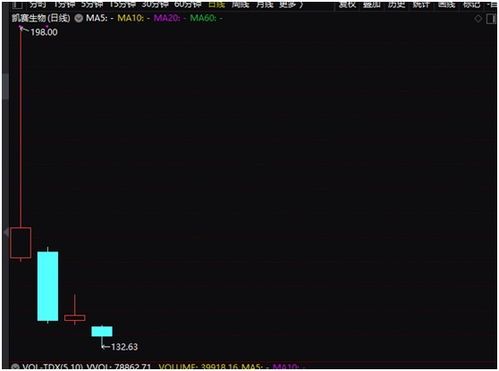Open MA indicator settings circle icon
This screenshot has height=371, width=499.
point(79,18)
